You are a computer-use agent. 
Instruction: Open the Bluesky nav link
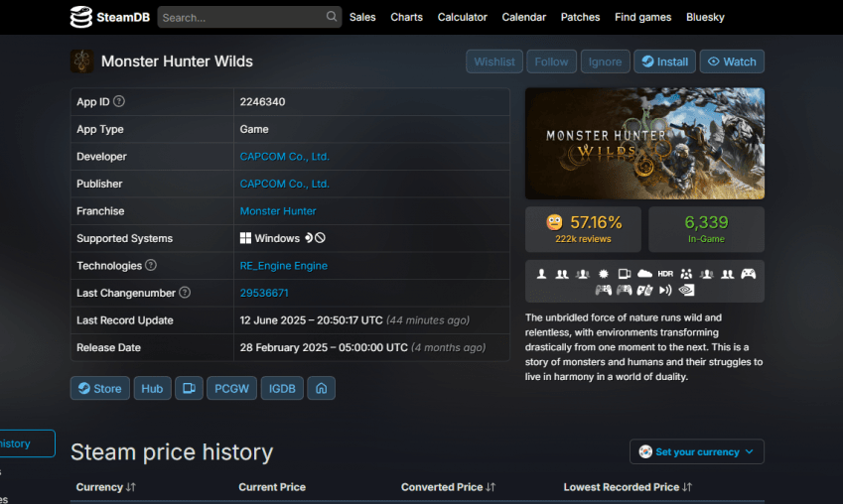click(x=705, y=17)
